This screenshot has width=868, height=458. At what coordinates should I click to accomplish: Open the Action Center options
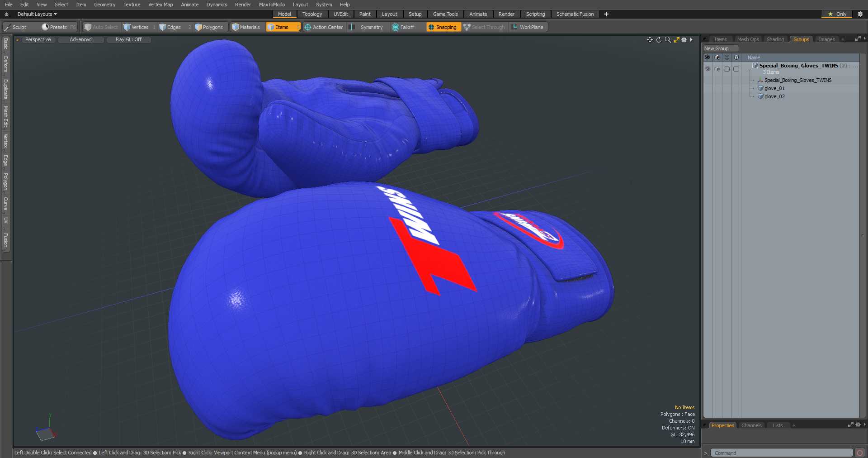point(324,27)
